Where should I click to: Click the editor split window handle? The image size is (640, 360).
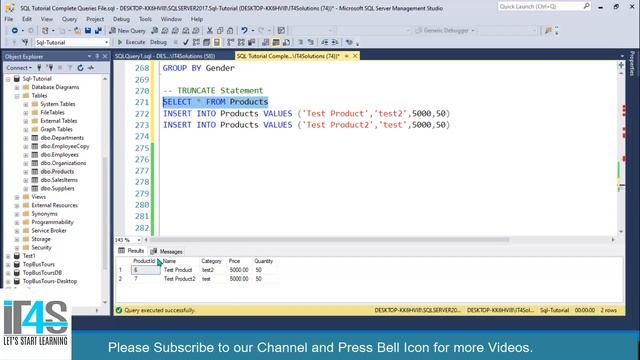coord(621,65)
